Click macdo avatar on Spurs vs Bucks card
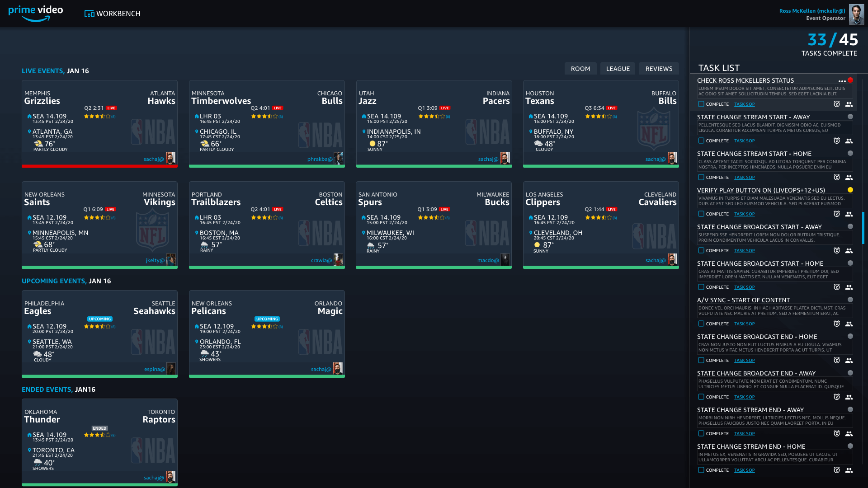 pos(505,260)
